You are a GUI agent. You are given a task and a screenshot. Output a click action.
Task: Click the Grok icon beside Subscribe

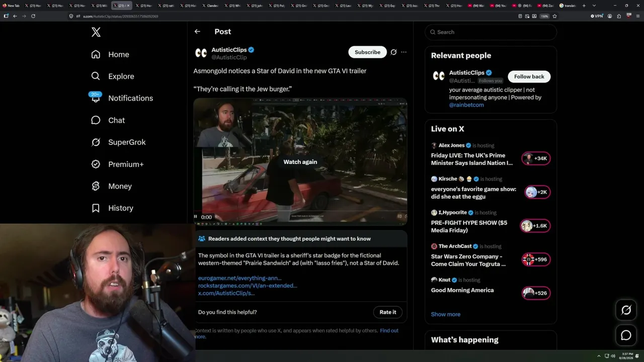tap(393, 52)
